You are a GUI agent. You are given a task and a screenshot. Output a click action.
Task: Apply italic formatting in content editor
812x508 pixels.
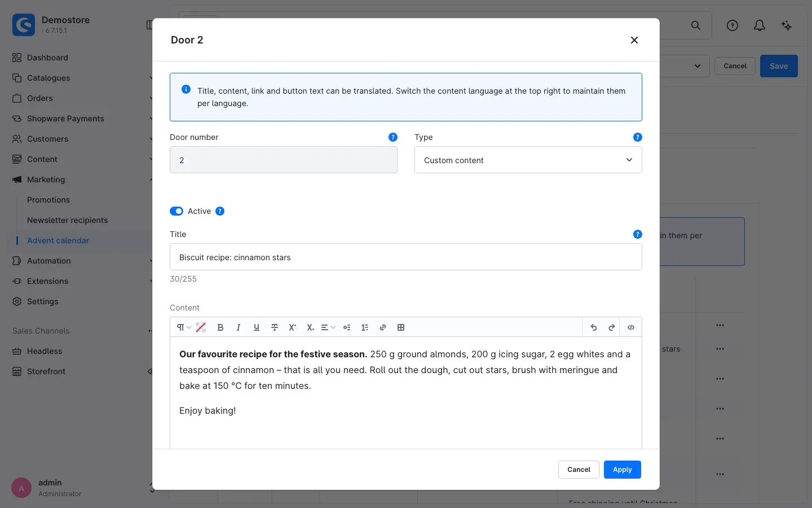[x=239, y=327]
